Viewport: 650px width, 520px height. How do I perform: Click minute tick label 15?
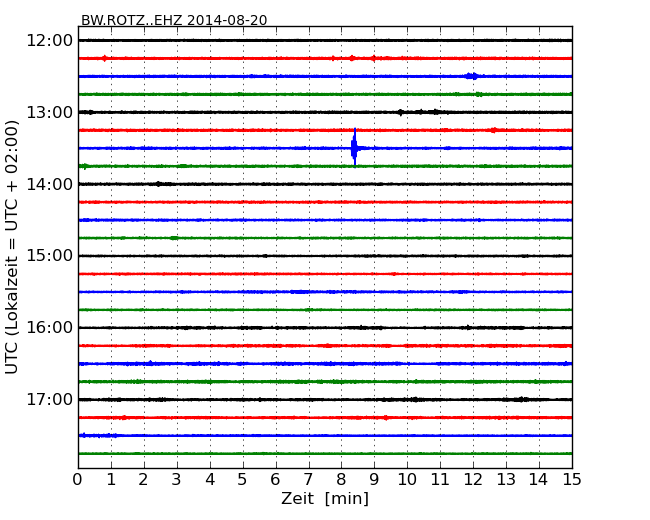572,480
